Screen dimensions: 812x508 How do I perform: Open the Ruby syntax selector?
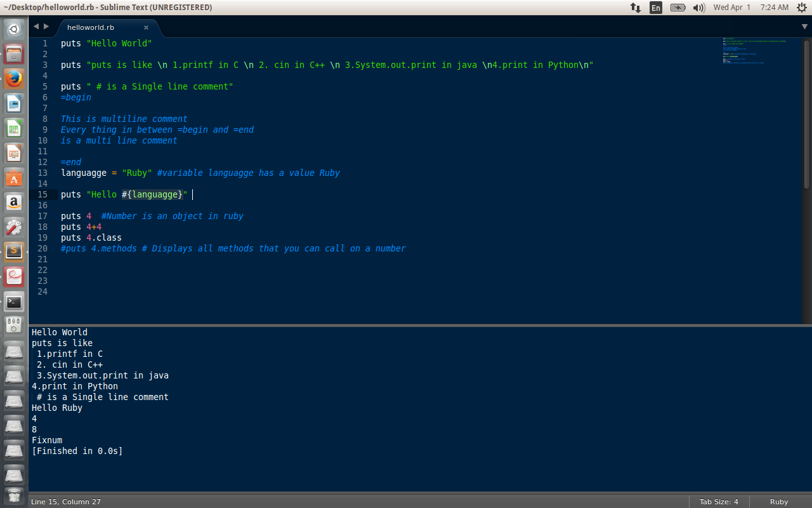pos(778,502)
